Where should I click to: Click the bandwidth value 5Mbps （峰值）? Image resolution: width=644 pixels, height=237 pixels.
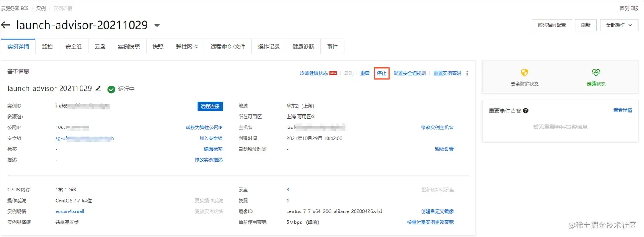point(303,222)
